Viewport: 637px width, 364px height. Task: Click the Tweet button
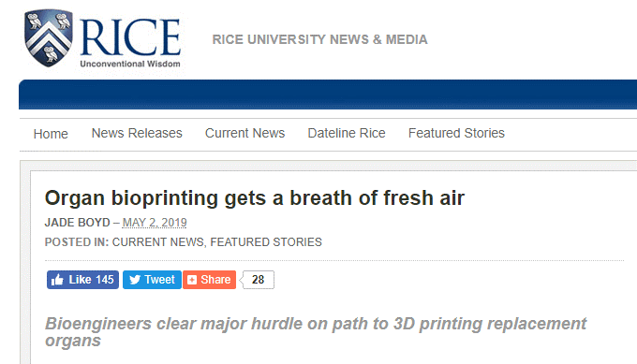pos(152,280)
